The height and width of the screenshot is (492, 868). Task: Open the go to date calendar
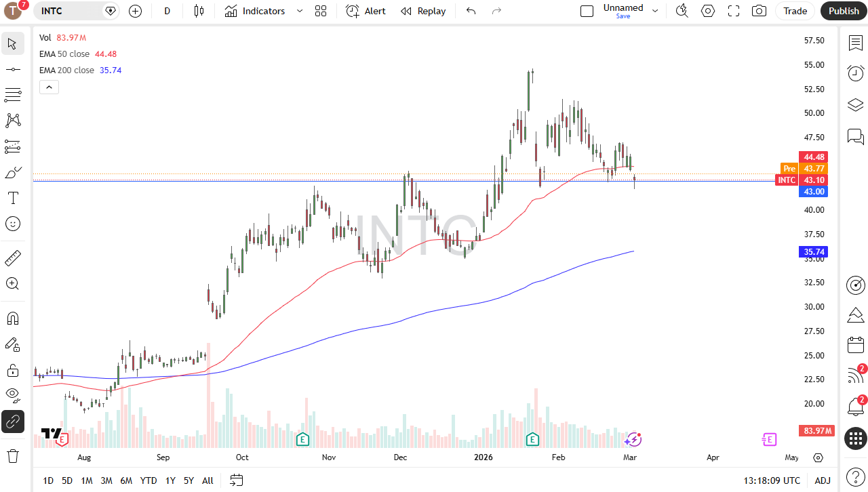coord(236,480)
